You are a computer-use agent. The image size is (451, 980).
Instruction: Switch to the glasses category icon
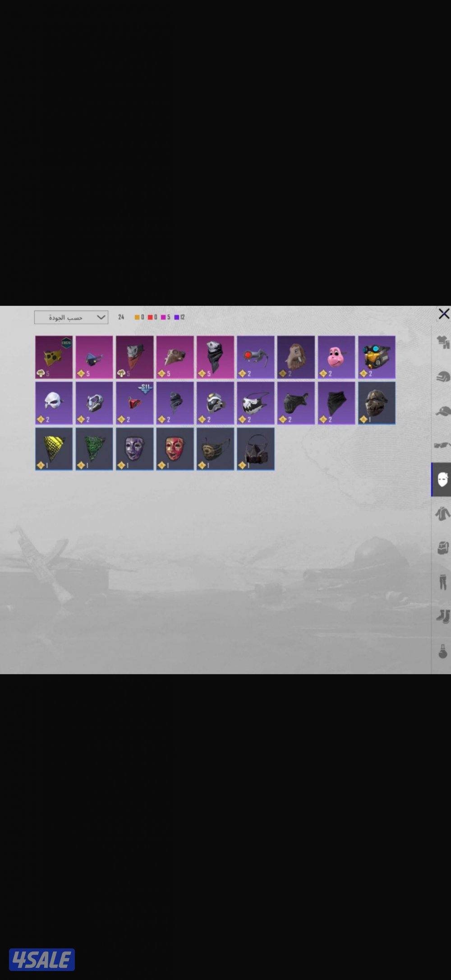(x=442, y=445)
